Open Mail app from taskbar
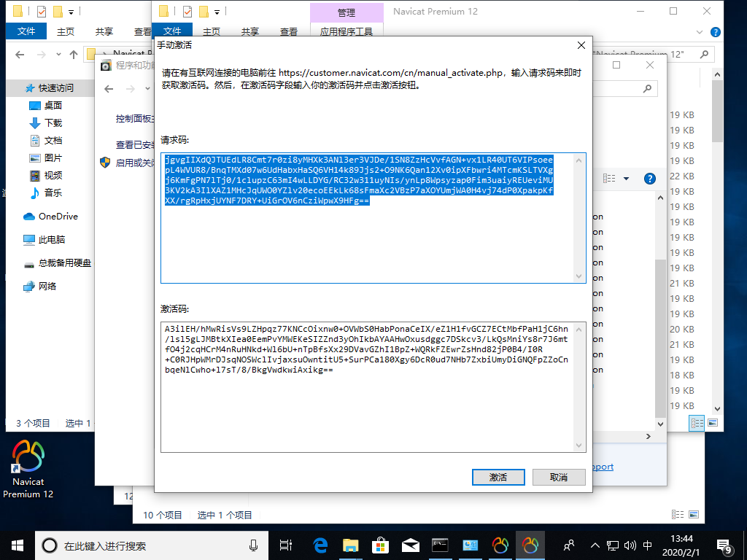 [x=410, y=545]
